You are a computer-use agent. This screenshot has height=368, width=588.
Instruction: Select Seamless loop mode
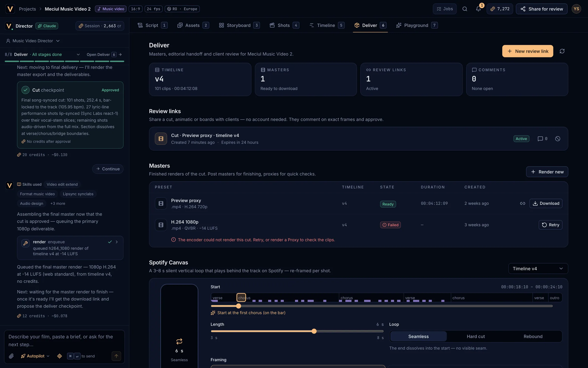point(418,336)
